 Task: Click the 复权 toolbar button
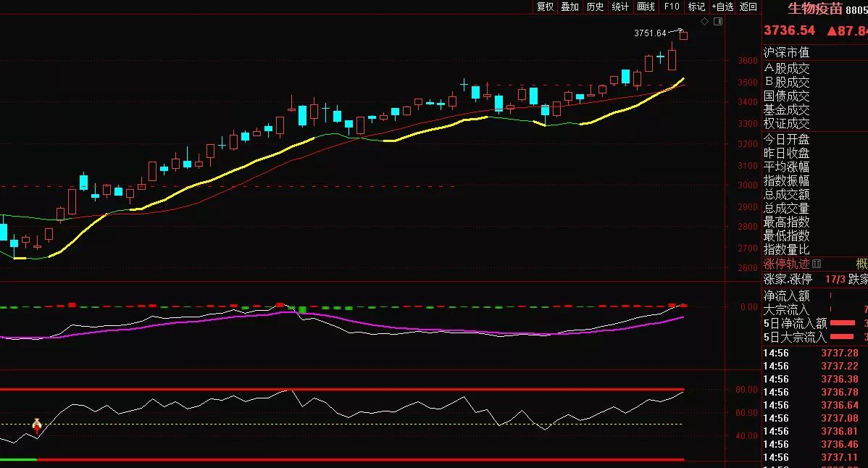coord(545,7)
